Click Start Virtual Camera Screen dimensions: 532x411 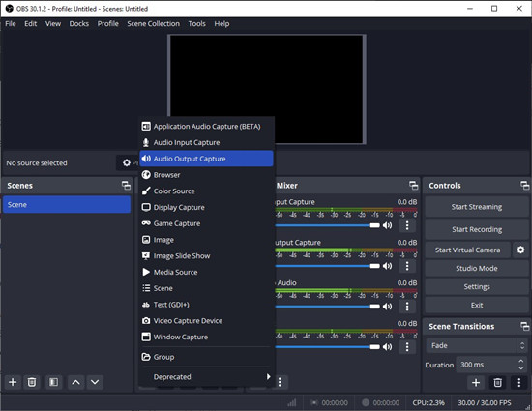pos(467,250)
